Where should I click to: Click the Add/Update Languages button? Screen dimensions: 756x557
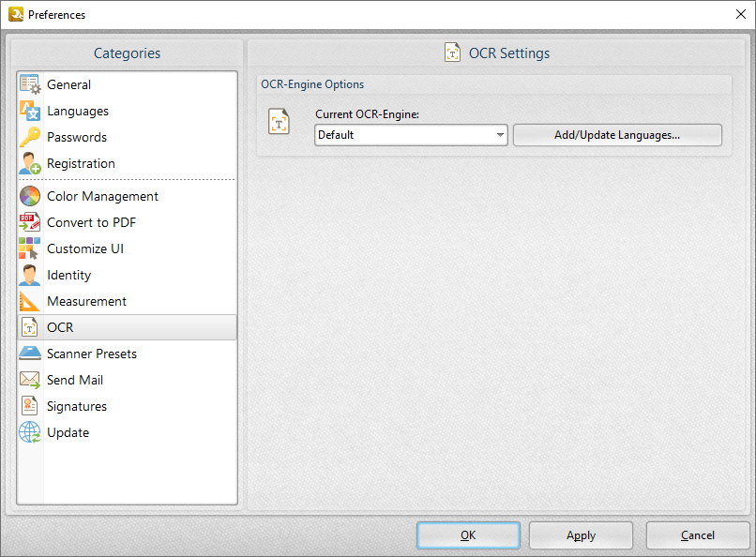pyautogui.click(x=617, y=134)
